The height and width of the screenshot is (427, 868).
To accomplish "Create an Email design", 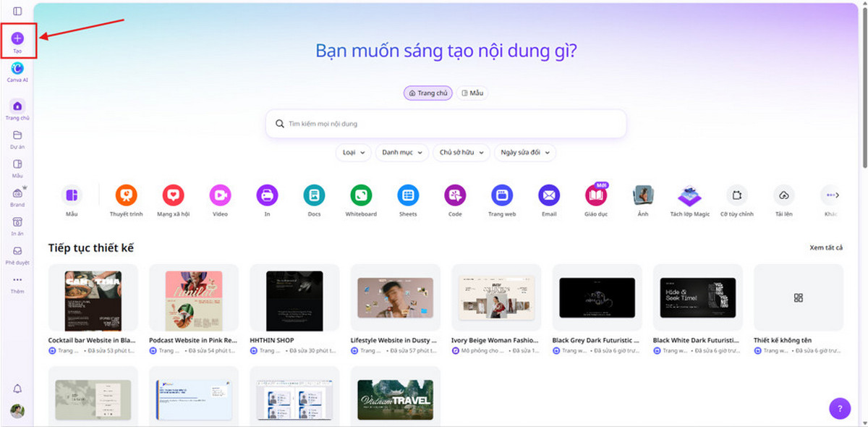I will click(549, 195).
